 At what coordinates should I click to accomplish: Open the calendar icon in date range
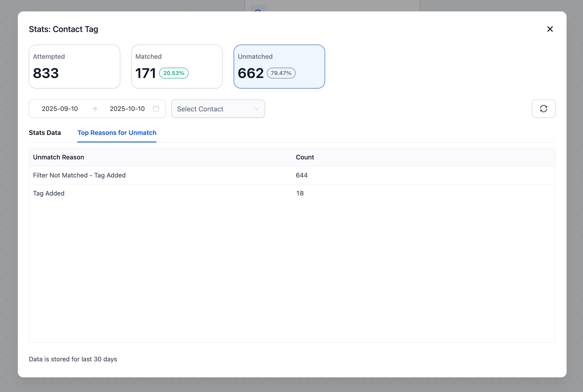156,109
